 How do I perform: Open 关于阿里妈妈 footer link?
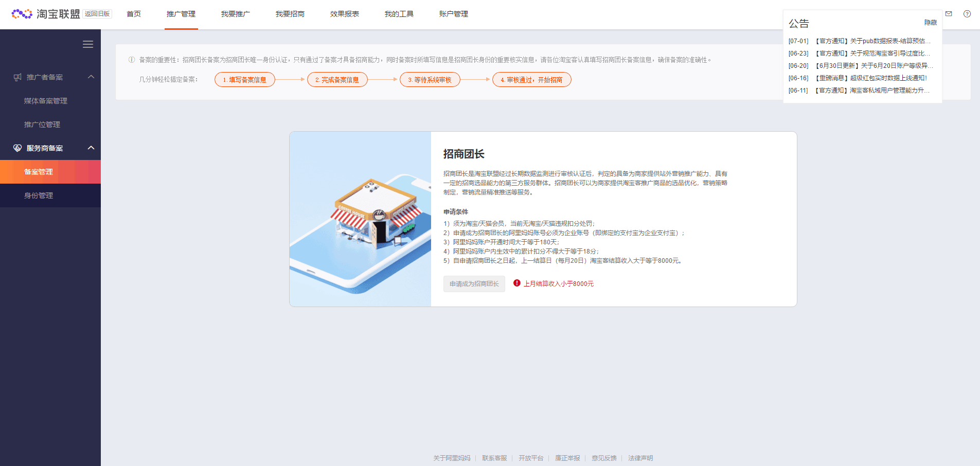(x=452, y=458)
